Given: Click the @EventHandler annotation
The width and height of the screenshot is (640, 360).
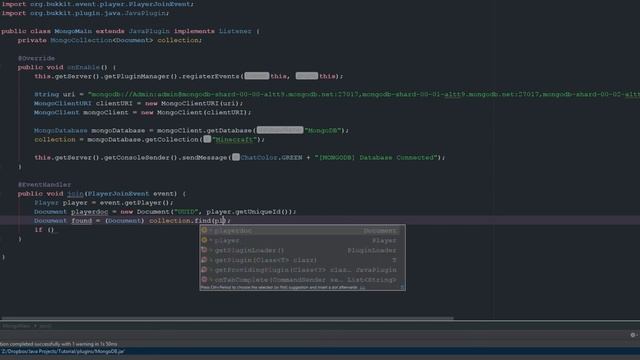Looking at the screenshot, I should (44, 184).
